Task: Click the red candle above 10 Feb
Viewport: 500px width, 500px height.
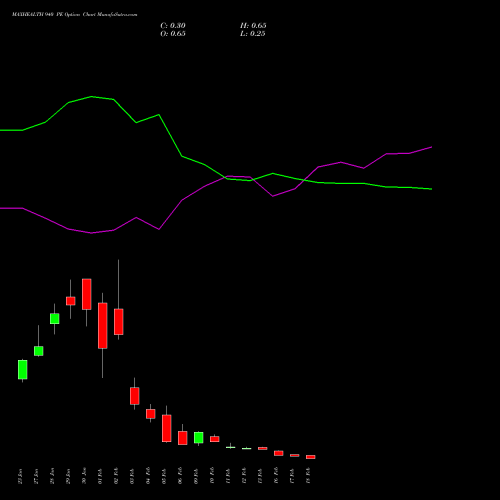Action: tap(215, 439)
